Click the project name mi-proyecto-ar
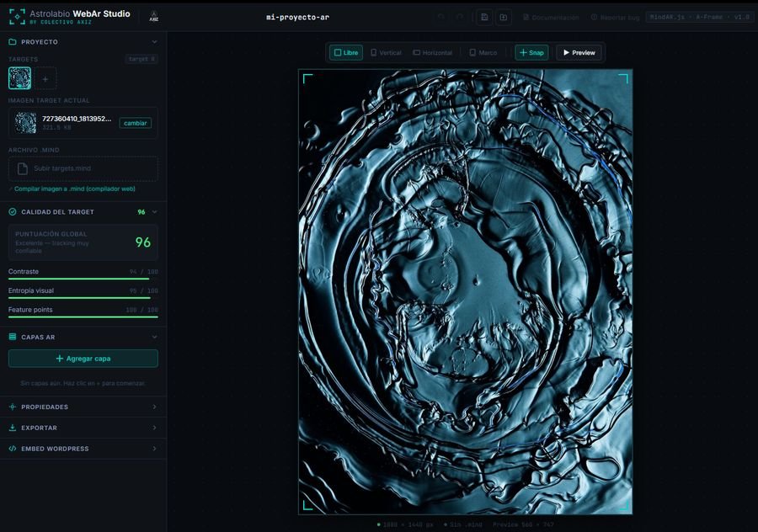This screenshot has width=758, height=532. pos(298,17)
